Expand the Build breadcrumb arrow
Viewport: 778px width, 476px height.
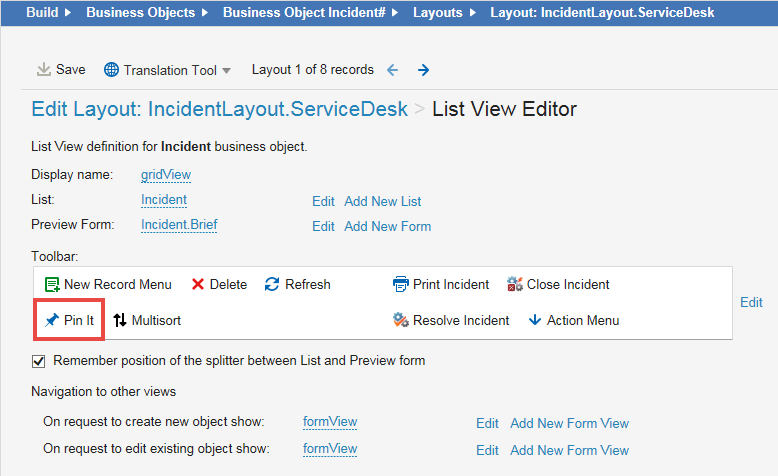67,13
